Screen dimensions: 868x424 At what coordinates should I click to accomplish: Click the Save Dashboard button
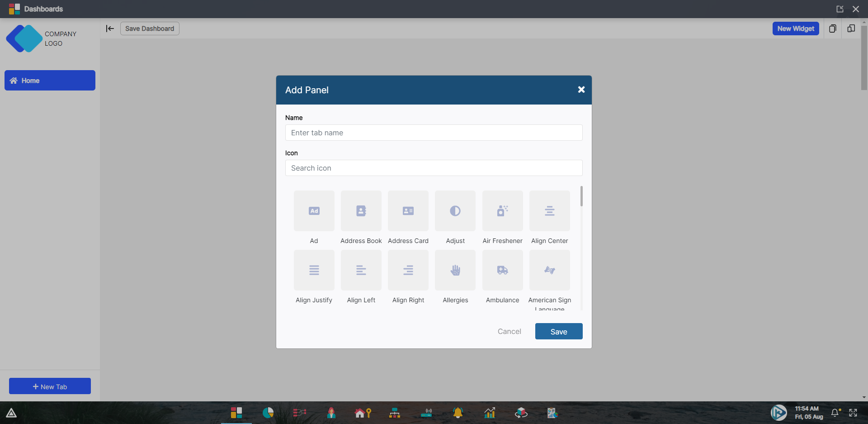[x=149, y=28]
